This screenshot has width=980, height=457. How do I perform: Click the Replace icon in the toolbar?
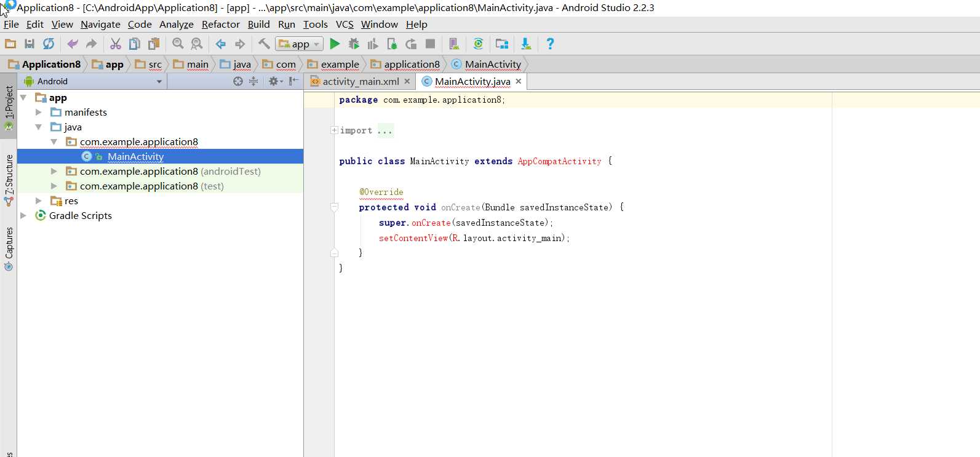click(x=197, y=44)
